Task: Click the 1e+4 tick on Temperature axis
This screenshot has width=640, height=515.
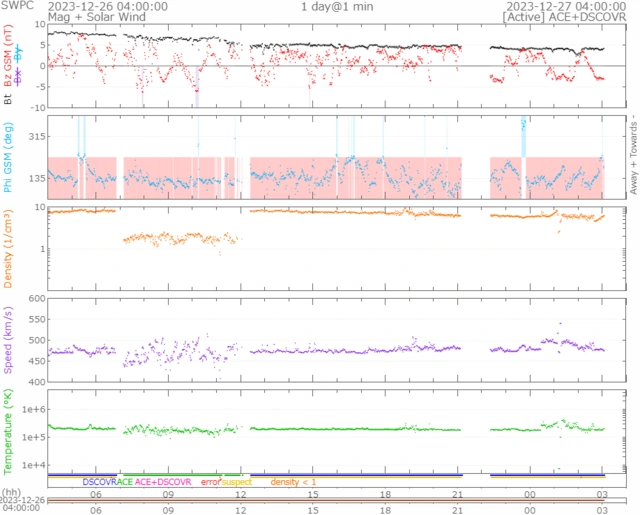Action: (34, 465)
